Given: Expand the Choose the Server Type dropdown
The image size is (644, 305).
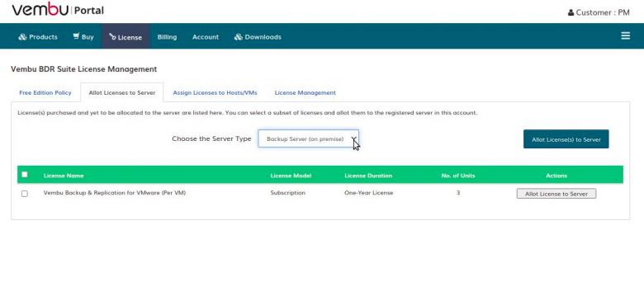Looking at the screenshot, I should coord(309,139).
